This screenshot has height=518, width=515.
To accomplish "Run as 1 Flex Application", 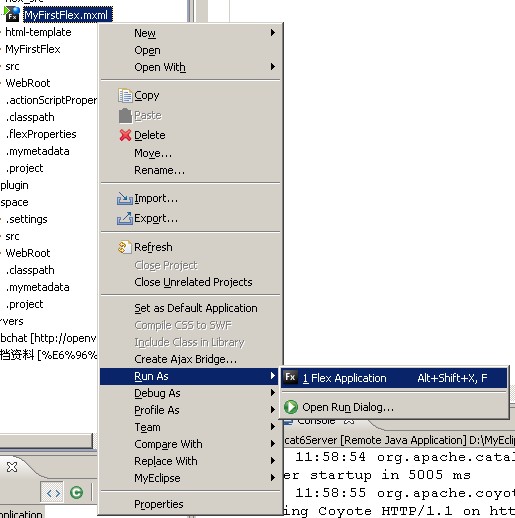I will point(394,378).
